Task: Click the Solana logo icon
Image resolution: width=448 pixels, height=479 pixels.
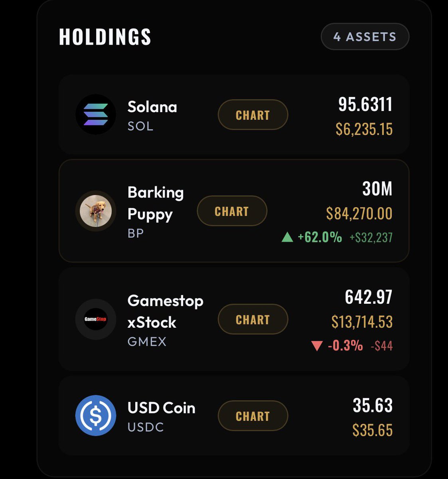Action: [x=96, y=115]
